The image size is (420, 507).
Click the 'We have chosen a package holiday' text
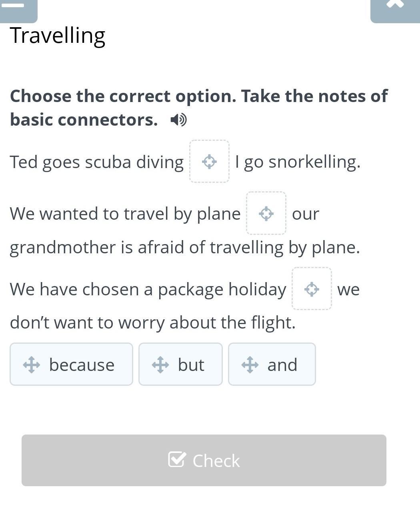point(148,289)
